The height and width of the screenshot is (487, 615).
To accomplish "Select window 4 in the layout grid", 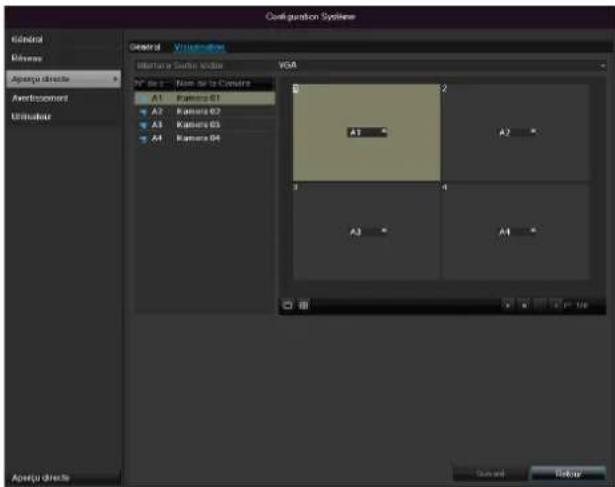I will [x=516, y=232].
